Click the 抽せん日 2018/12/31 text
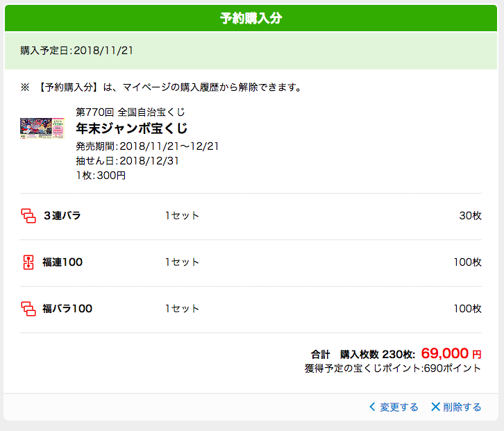The height and width of the screenshot is (431, 504). (x=127, y=161)
